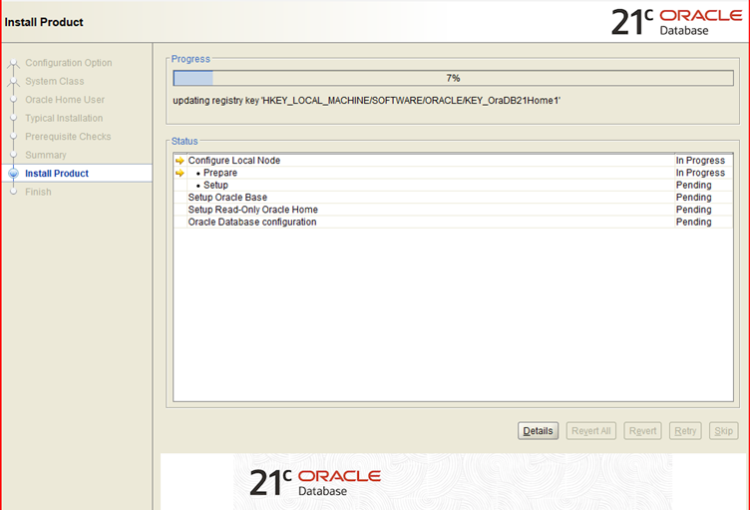Select the Prerequisite Checks step

tap(68, 137)
